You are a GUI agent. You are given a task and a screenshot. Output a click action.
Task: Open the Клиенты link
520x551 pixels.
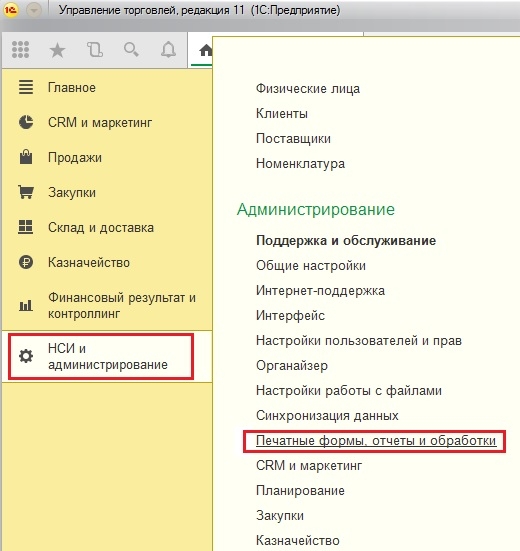pyautogui.click(x=282, y=114)
